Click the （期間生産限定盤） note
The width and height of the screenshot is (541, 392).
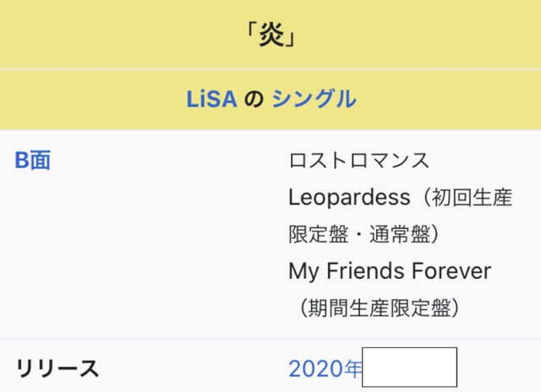[377, 308]
